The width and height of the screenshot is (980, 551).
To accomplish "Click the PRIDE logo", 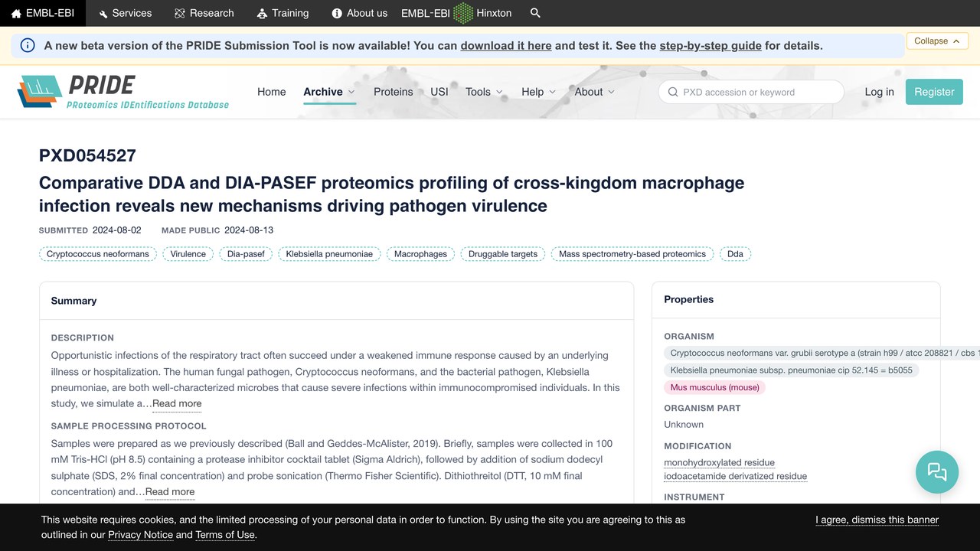I will [x=123, y=92].
